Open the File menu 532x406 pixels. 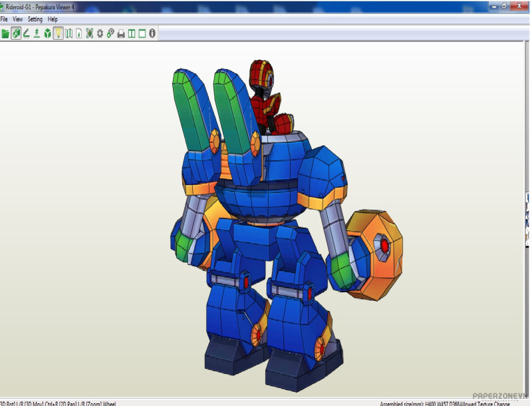click(4, 19)
